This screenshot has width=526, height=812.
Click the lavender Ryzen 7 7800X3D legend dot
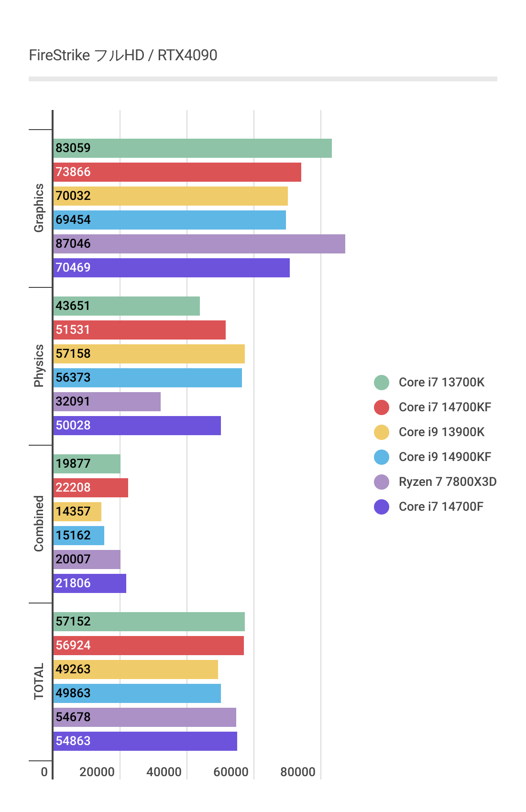pos(382,482)
